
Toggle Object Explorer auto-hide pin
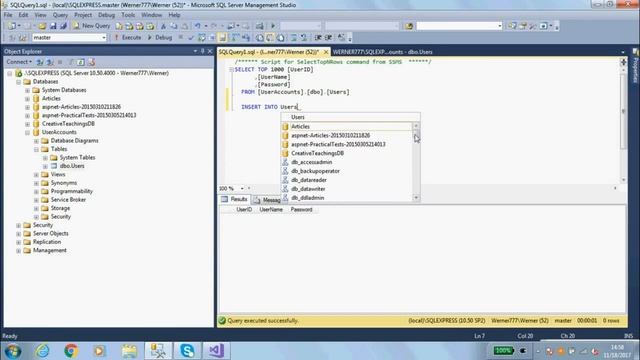click(x=202, y=51)
